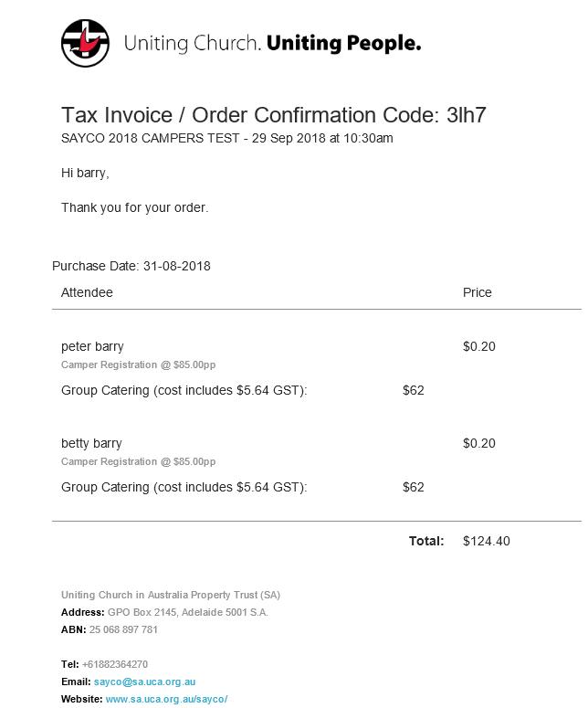Click the Uniting Church logo icon

(x=85, y=43)
